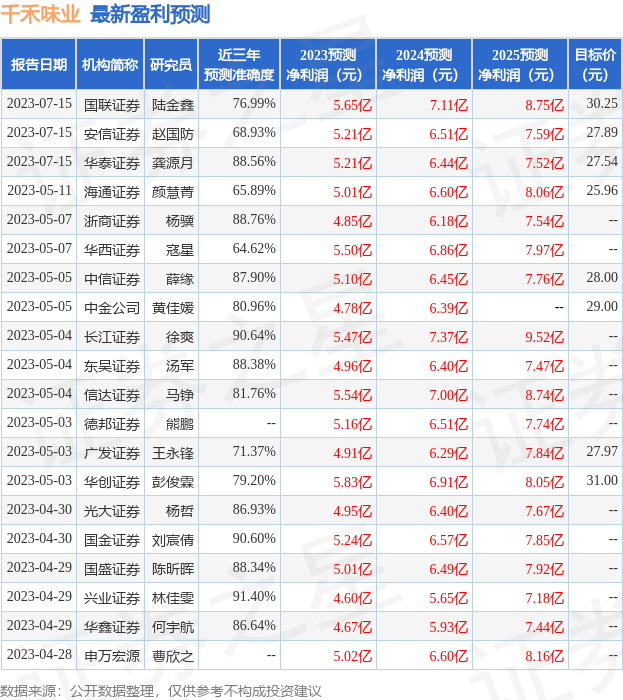623x700 pixels.
Task: Select the 报告日期 column header
Action: (39, 65)
